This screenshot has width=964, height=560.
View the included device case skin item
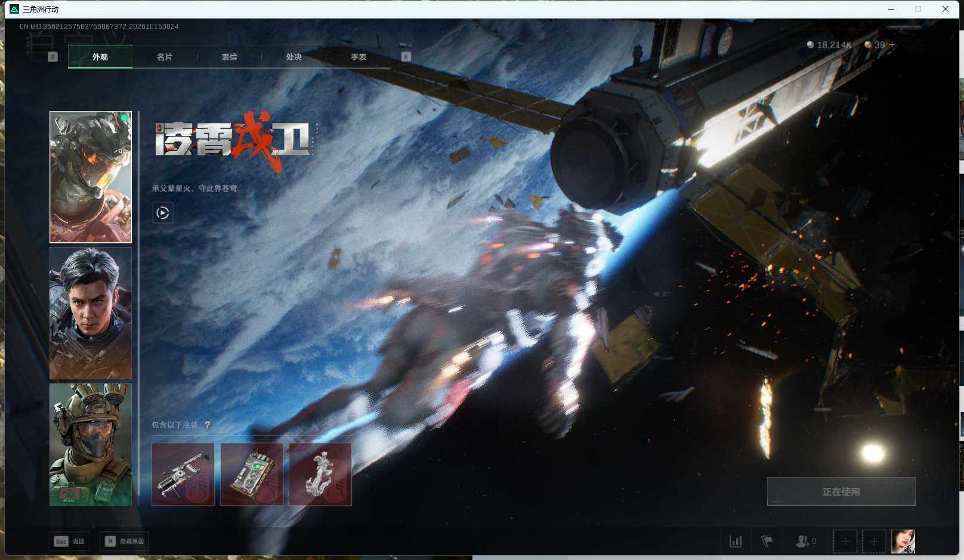pyautogui.click(x=252, y=474)
